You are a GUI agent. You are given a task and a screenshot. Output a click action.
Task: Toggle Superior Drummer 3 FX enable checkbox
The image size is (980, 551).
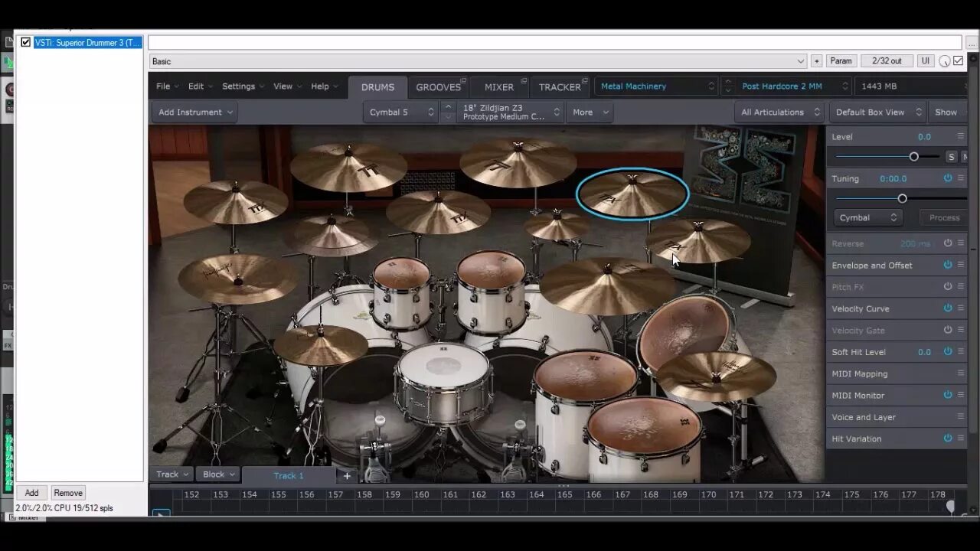(25, 43)
